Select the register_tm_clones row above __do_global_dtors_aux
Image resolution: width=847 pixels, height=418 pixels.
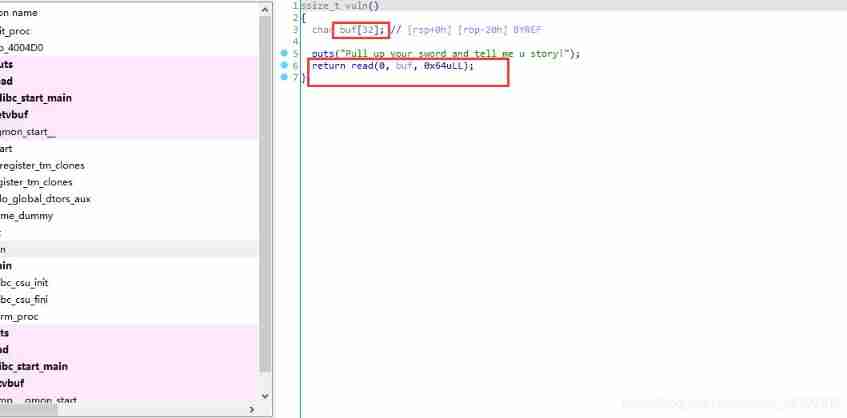point(129,182)
